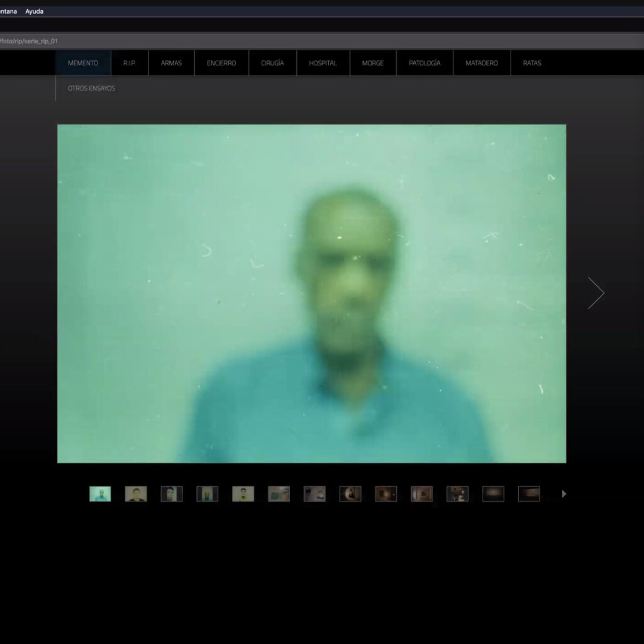644x644 pixels.
Task: Open the MATADERO gallery tab
Action: (x=482, y=63)
